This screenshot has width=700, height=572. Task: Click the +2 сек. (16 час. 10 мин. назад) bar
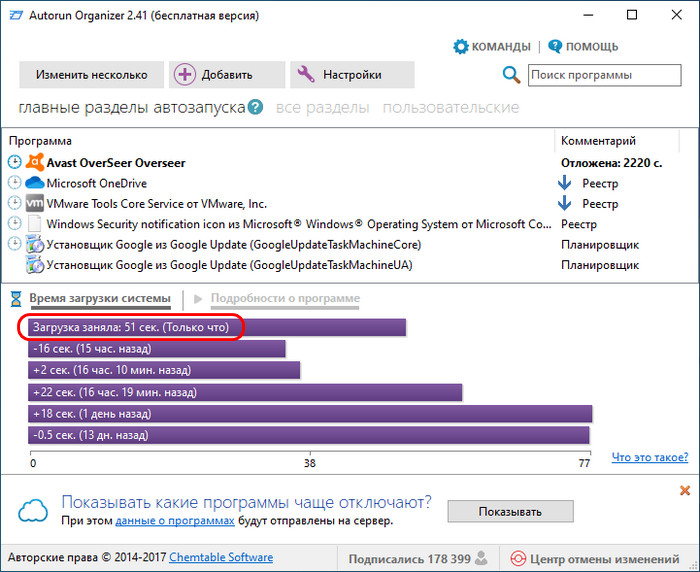(164, 370)
